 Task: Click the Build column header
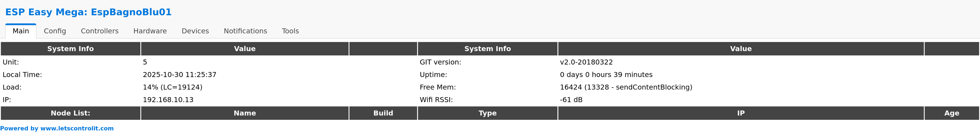(383, 113)
